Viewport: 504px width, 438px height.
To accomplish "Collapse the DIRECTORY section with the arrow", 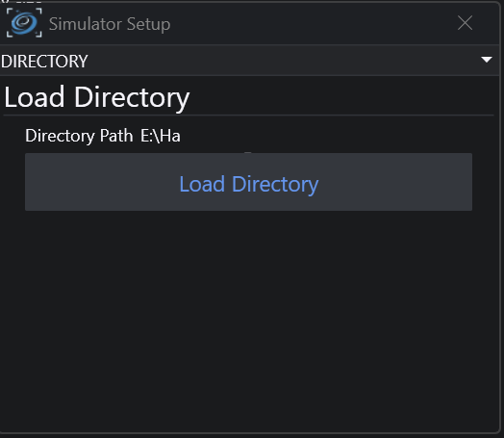I will pyautogui.click(x=487, y=60).
